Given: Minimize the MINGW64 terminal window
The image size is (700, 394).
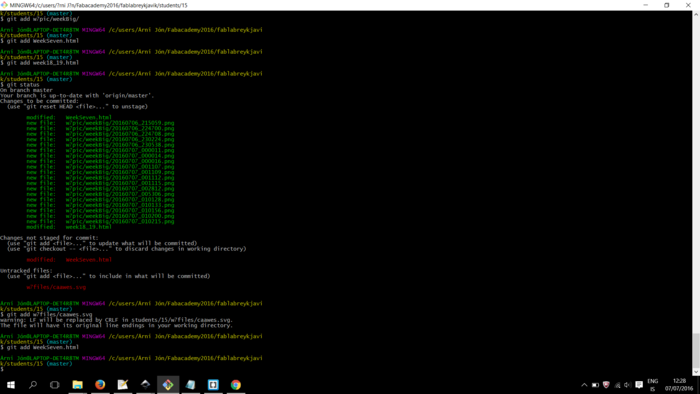Looking at the screenshot, I should [x=646, y=5].
